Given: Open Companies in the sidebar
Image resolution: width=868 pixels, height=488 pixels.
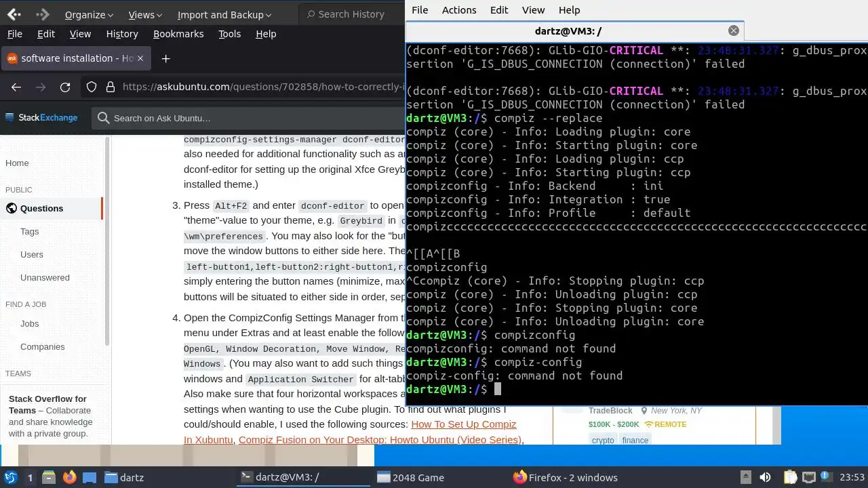Looking at the screenshot, I should 42,346.
